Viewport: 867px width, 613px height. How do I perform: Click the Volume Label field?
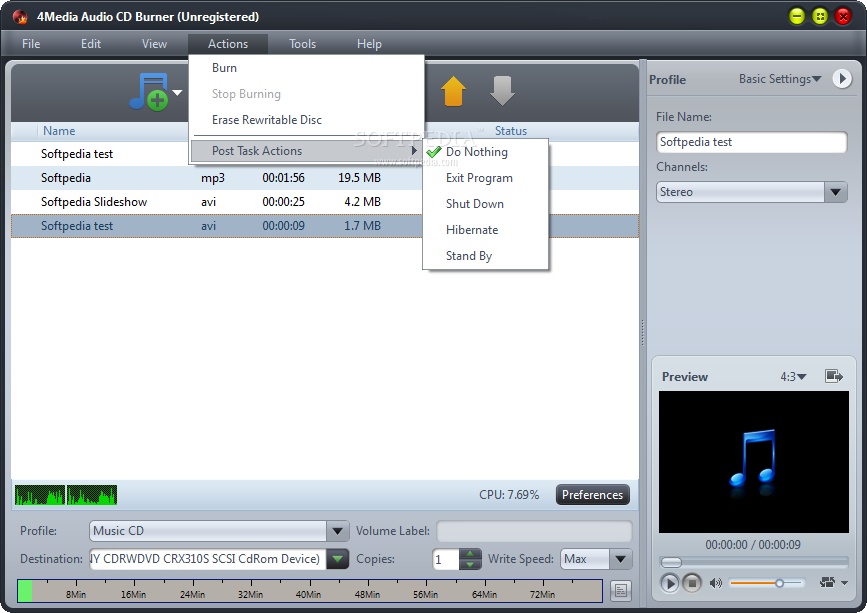[x=534, y=531]
